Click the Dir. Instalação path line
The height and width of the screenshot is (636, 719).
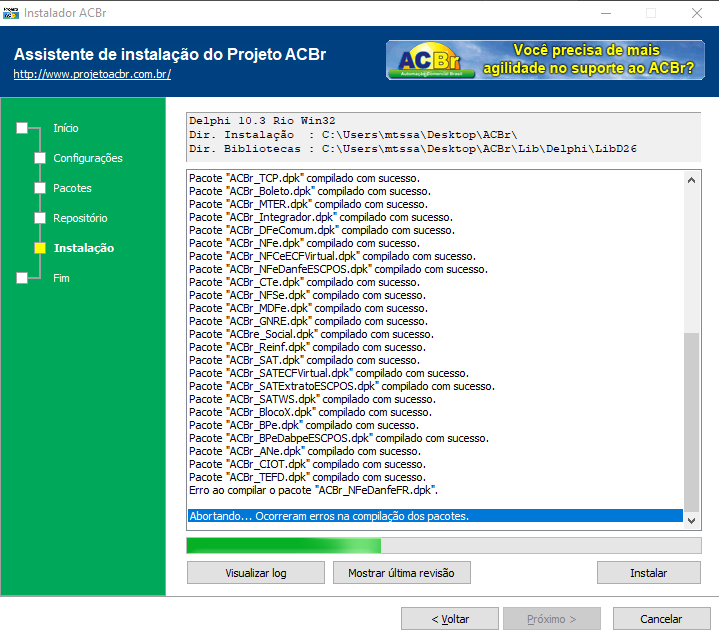tap(353, 135)
